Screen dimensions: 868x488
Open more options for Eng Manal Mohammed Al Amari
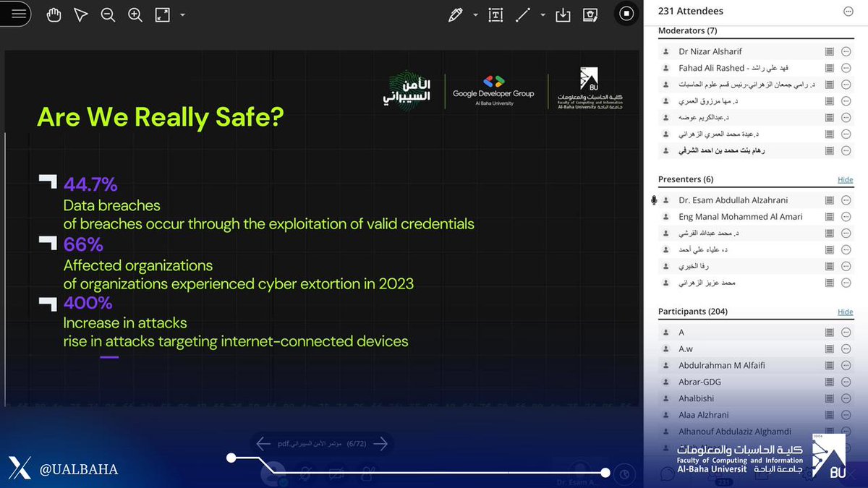[846, 217]
